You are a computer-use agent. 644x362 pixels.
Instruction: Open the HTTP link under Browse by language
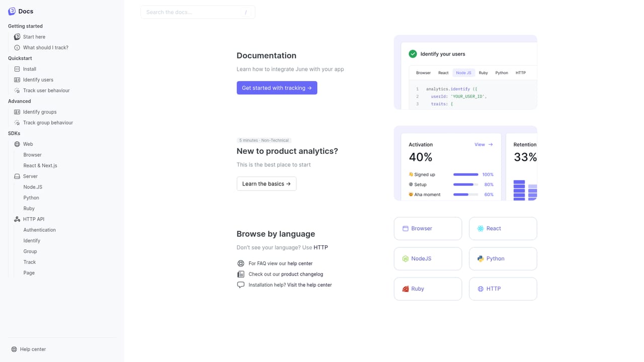[320, 247]
